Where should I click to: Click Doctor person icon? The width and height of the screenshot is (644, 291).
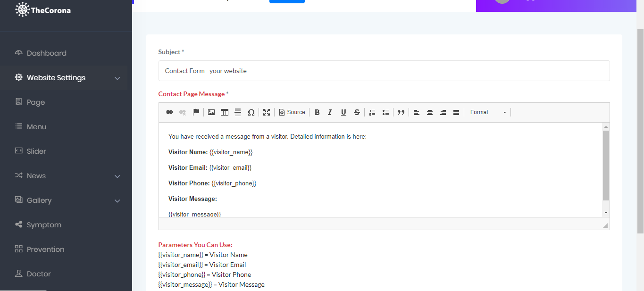click(x=19, y=274)
